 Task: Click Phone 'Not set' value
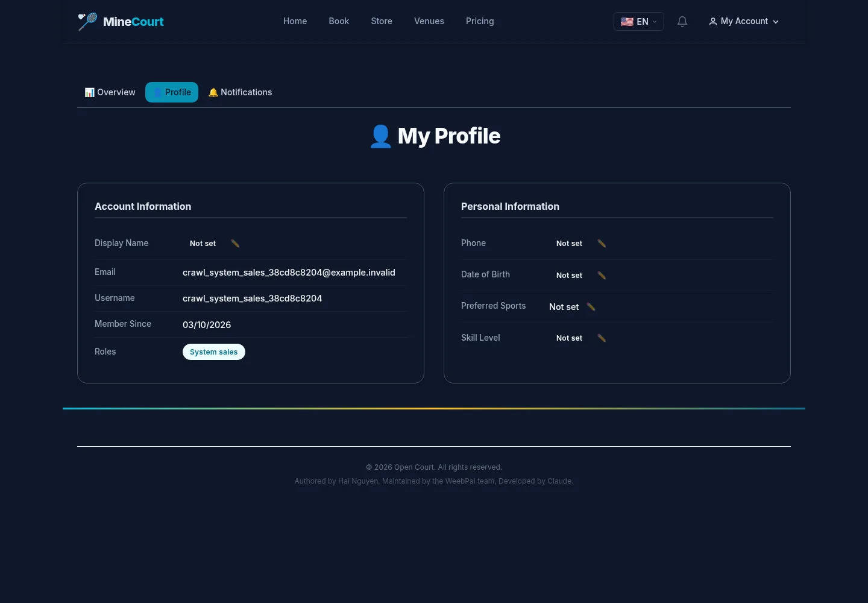coord(569,244)
